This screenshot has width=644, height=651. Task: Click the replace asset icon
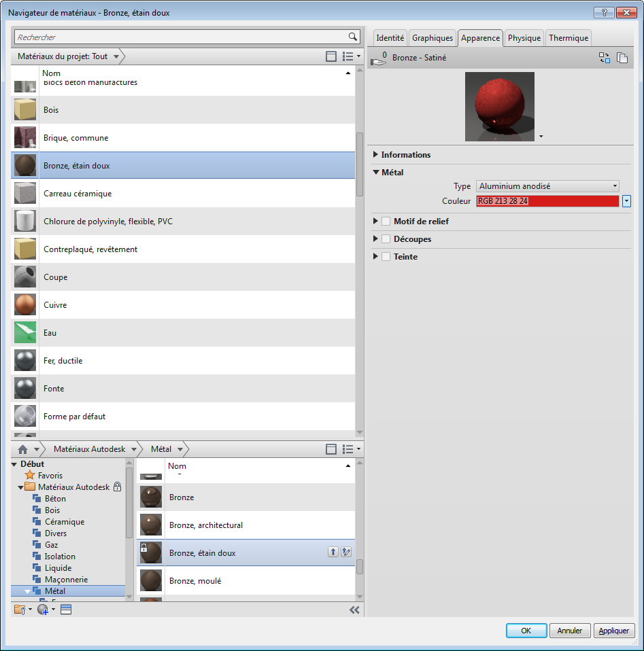click(x=605, y=58)
